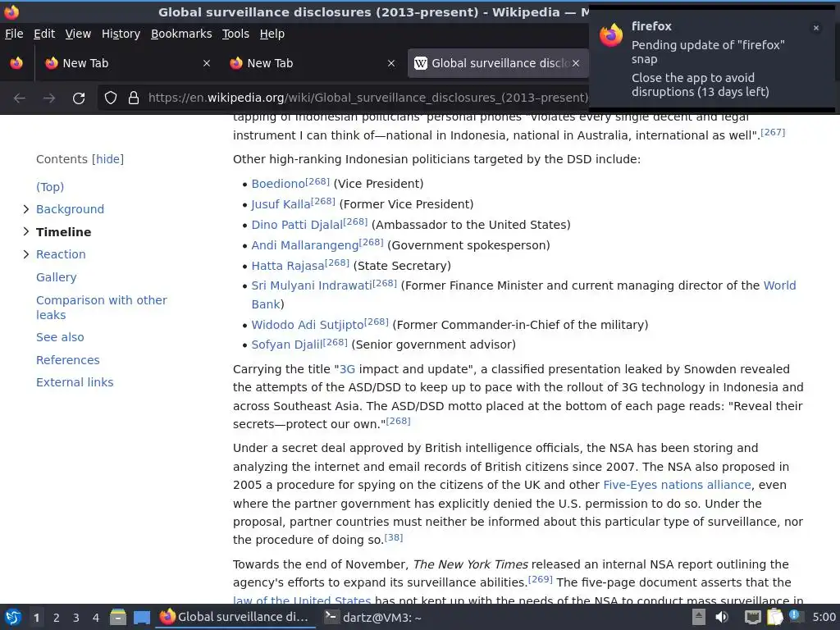Switch to workspace 2
840x630 pixels.
57,618
